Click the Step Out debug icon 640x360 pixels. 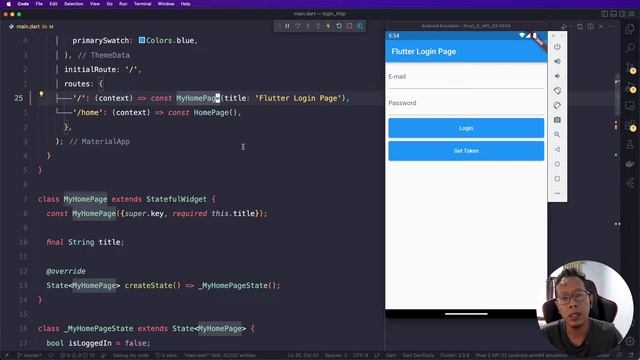coord(318,26)
